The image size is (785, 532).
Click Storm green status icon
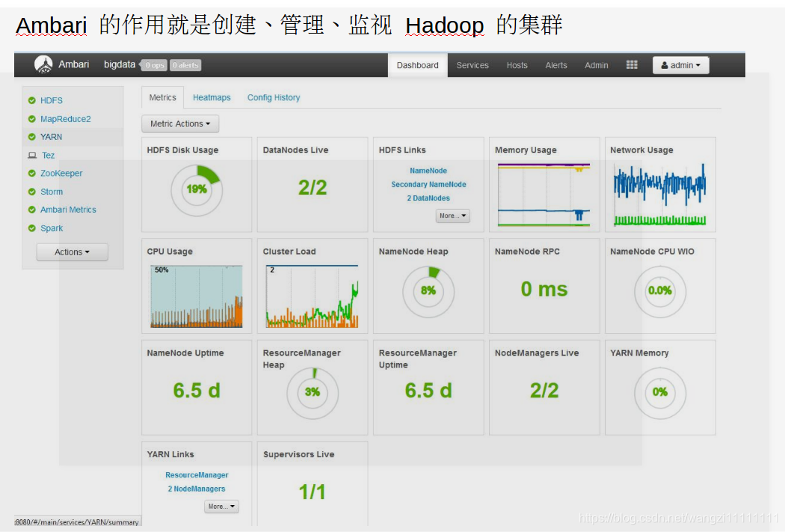32,192
